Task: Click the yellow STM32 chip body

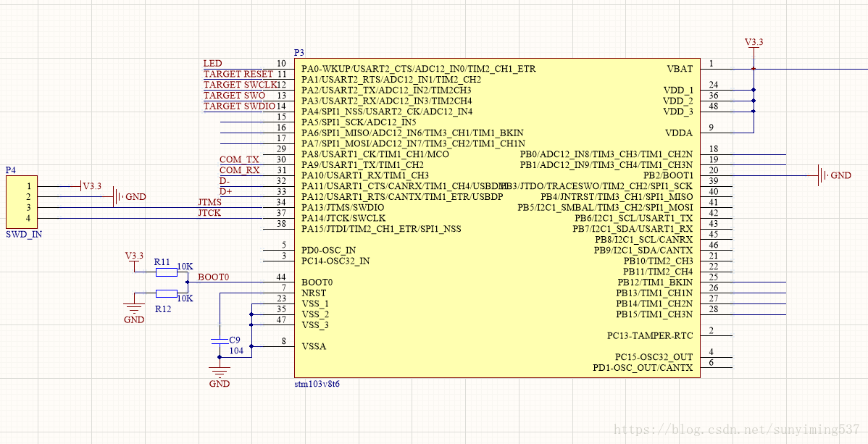Action: (497, 218)
